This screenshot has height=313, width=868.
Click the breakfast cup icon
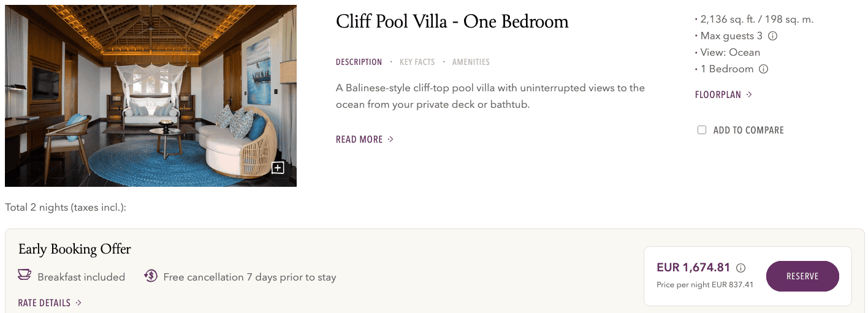(x=25, y=276)
